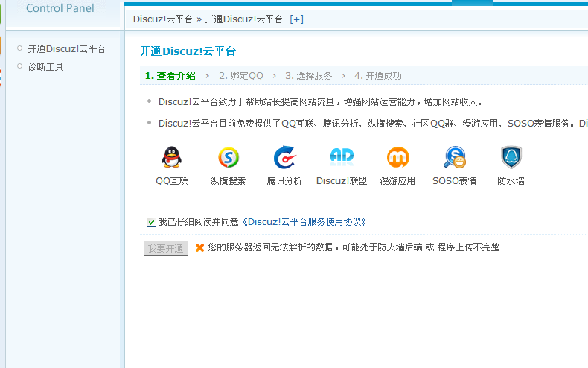Open the Discuz!云平台服务使用协议 link
Screen dimensions: 588x368
(304, 222)
